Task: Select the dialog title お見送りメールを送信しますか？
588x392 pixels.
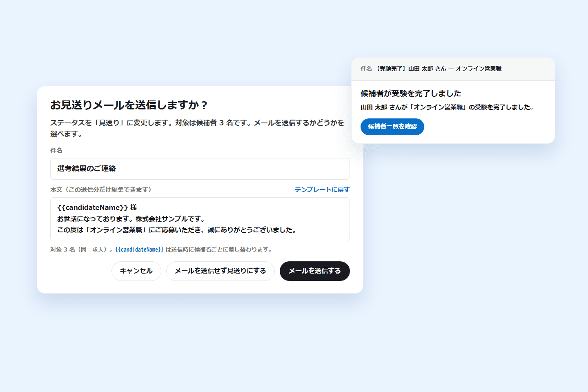Action: pos(129,105)
